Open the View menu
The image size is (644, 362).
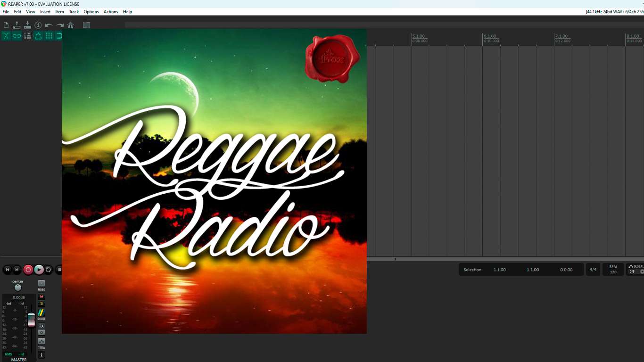click(31, 12)
